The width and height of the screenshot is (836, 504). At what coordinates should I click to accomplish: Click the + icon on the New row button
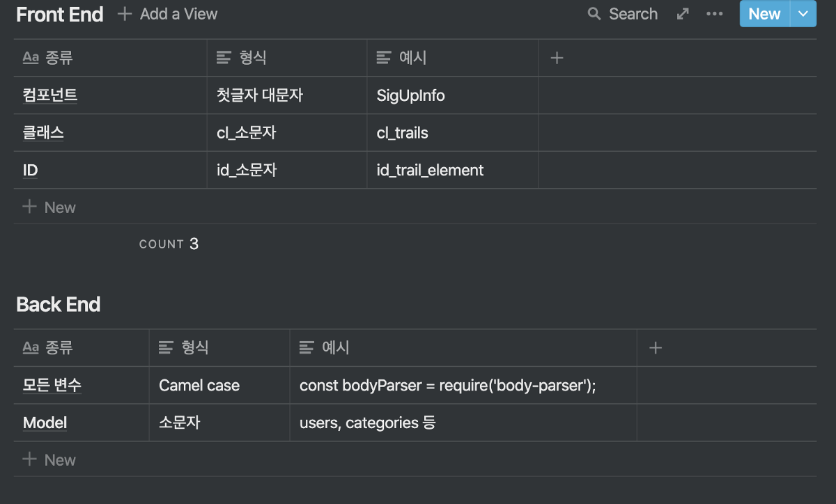pyautogui.click(x=28, y=207)
